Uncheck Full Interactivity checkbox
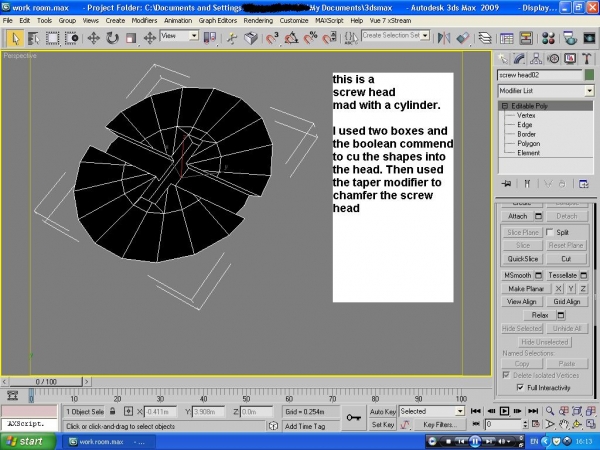600x450 pixels. coord(520,387)
